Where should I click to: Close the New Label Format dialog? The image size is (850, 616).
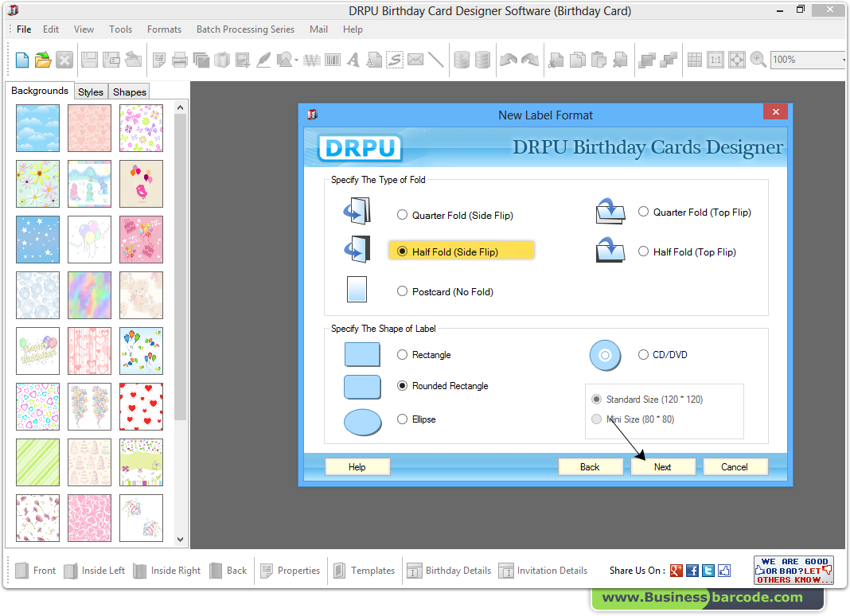[x=776, y=111]
